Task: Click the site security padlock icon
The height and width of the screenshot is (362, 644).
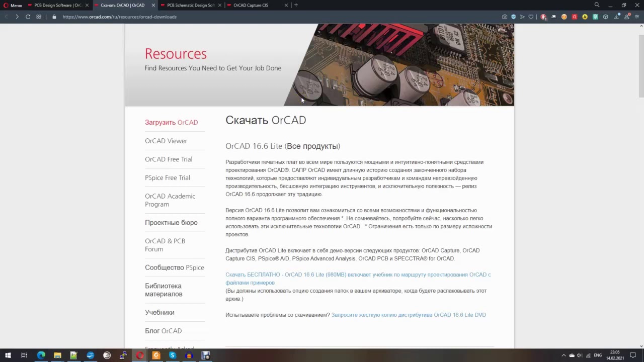Action: tap(54, 17)
